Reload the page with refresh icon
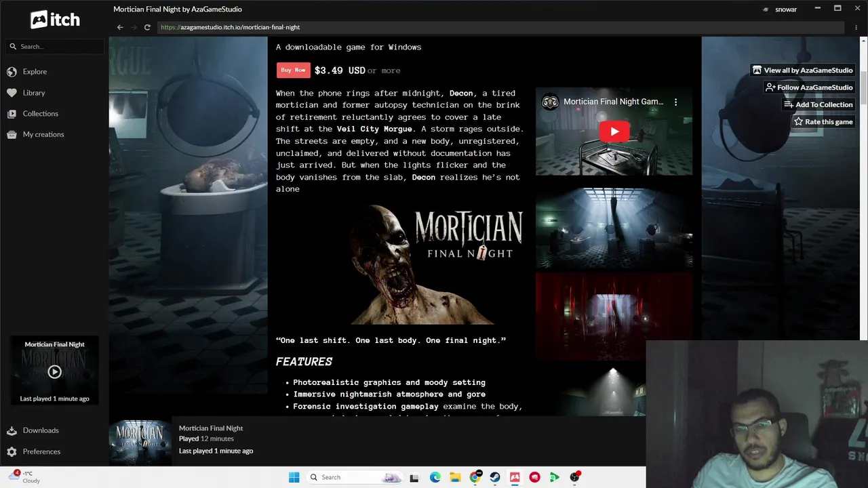Viewport: 868px width, 488px height. pos(147,27)
